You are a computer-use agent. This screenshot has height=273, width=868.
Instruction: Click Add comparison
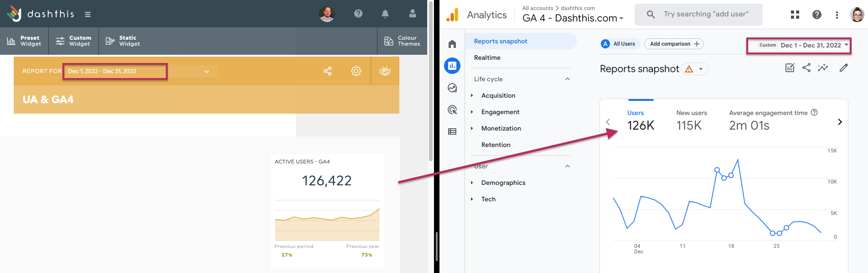tap(674, 44)
